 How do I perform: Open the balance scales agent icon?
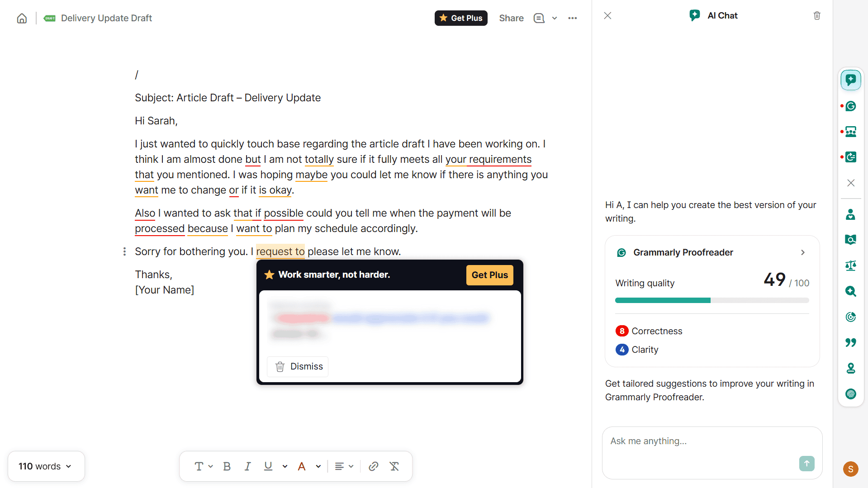tap(851, 265)
